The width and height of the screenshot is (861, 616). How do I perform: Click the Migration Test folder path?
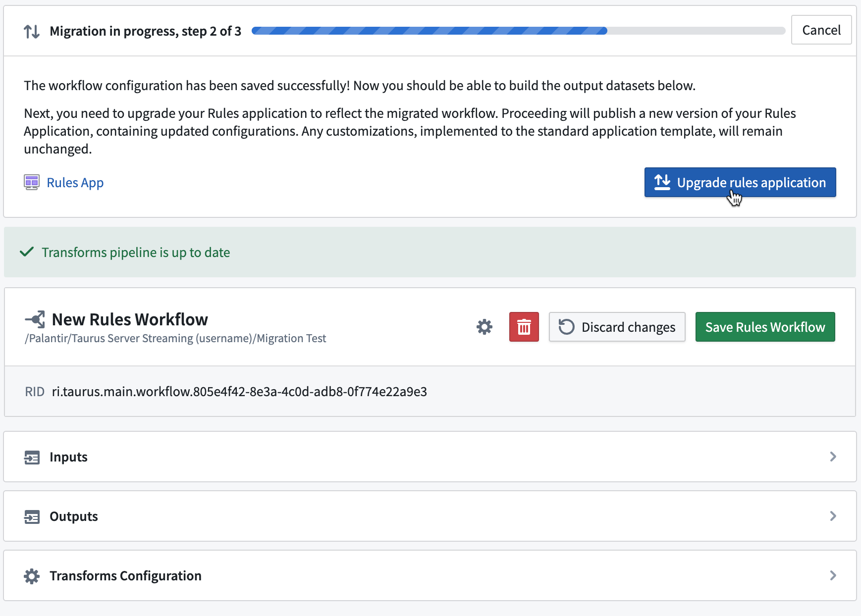(x=175, y=338)
